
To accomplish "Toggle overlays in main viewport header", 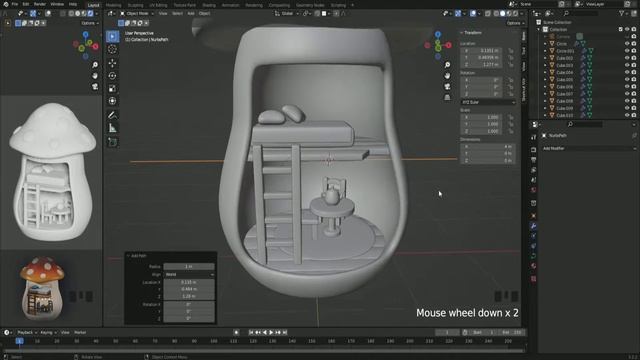I will (x=473, y=13).
